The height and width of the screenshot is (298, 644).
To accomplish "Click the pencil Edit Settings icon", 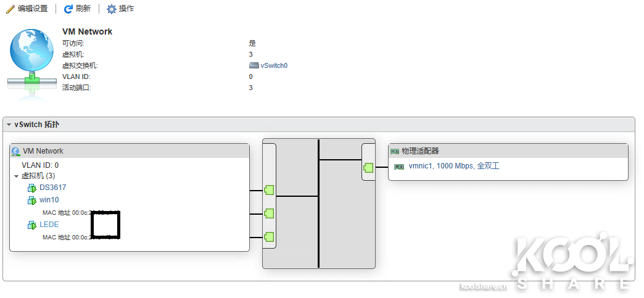I will [x=10, y=9].
